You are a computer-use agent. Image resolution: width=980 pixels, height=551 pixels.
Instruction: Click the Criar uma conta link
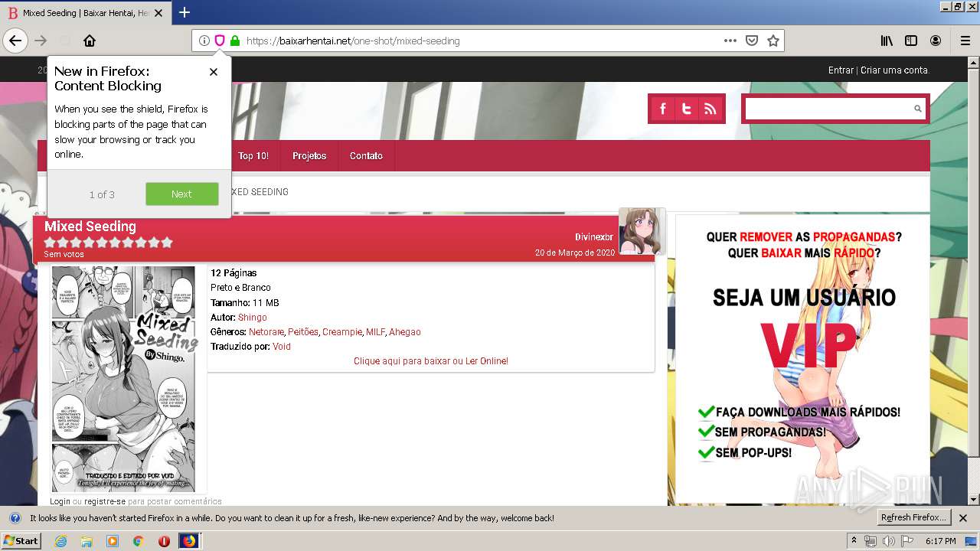[x=894, y=70]
